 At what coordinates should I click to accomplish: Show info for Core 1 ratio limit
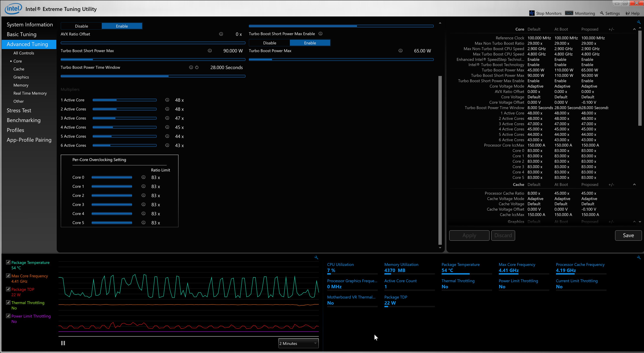(x=144, y=186)
